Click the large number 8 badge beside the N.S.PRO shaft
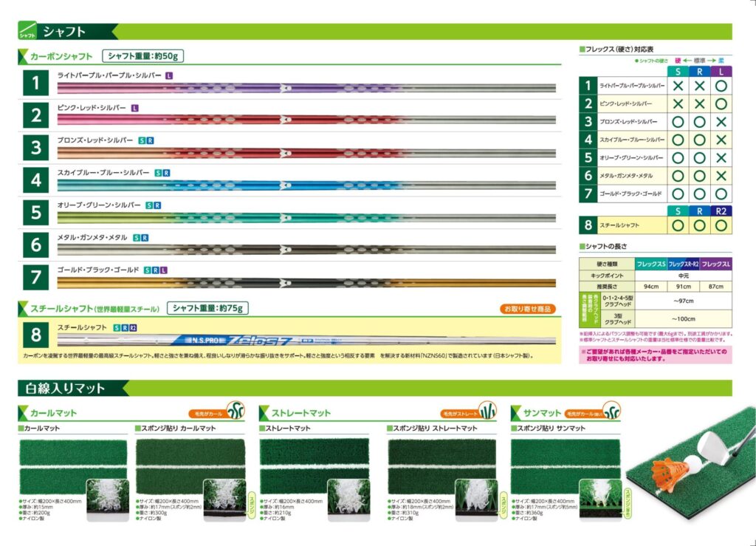 [35, 335]
